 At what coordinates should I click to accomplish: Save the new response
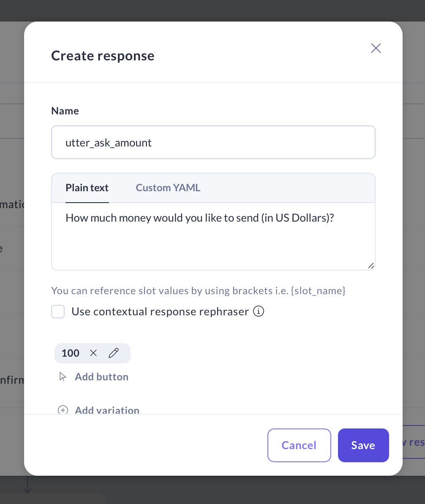tap(363, 445)
